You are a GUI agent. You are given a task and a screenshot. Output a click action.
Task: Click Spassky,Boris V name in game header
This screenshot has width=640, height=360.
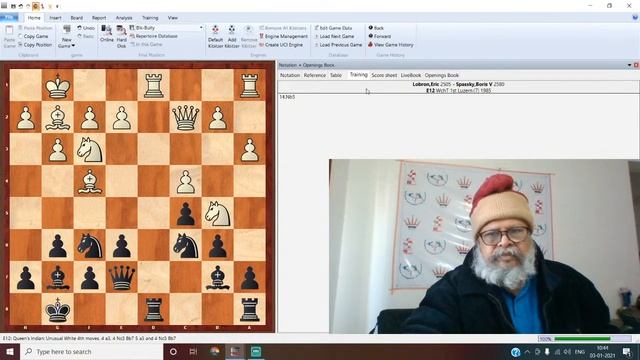point(474,84)
